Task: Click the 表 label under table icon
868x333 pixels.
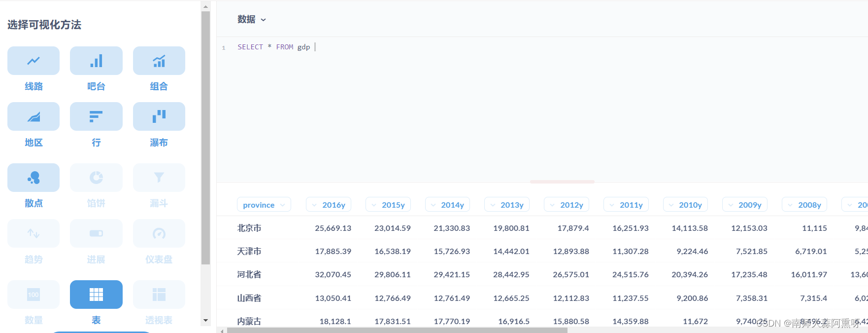Action: (x=96, y=320)
